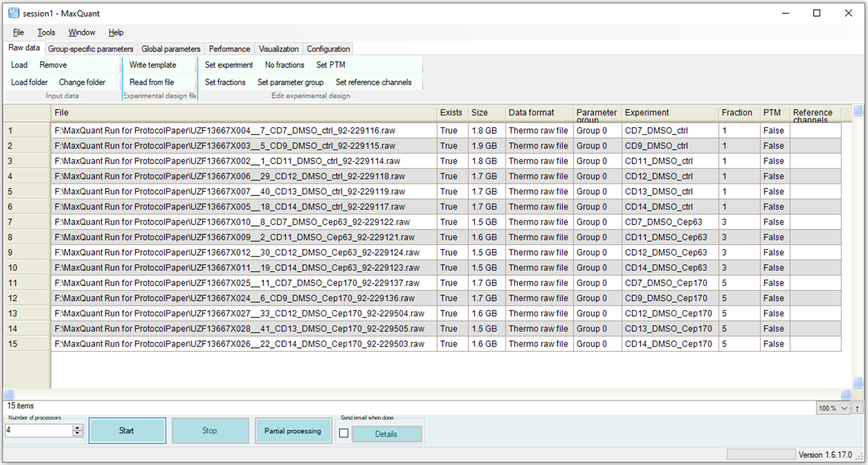Click Load folder button
The height and width of the screenshot is (465, 868).
pos(29,82)
